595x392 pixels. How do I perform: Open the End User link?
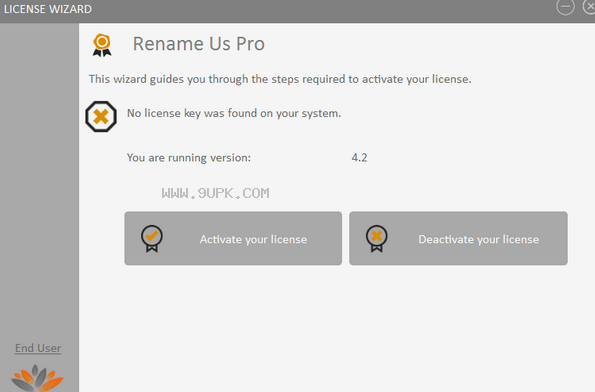coord(38,348)
